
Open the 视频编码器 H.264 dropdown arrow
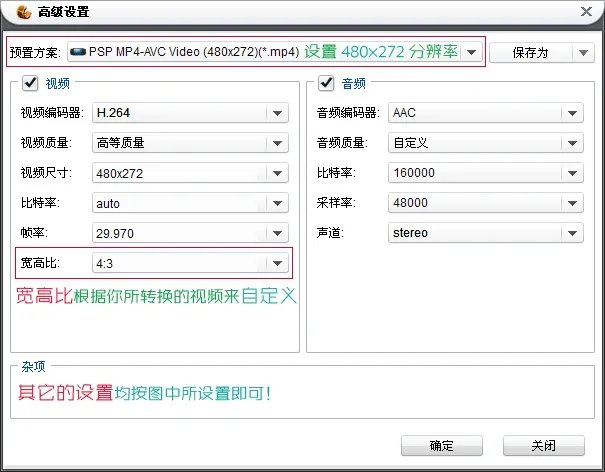pyautogui.click(x=277, y=113)
